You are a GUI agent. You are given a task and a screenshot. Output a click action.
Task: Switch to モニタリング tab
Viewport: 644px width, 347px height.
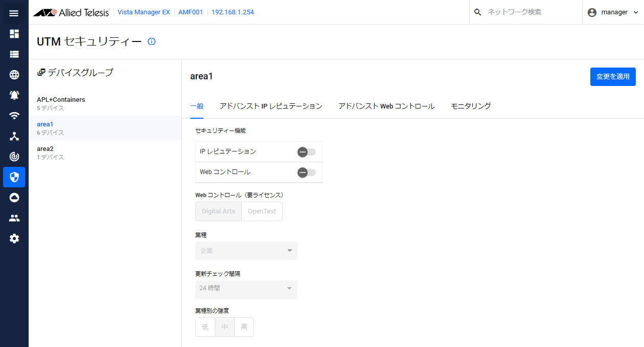point(471,106)
